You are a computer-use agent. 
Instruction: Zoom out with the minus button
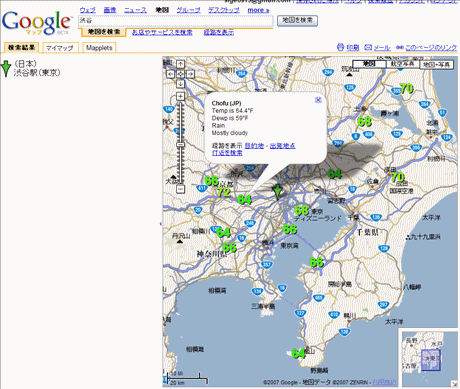(180, 189)
